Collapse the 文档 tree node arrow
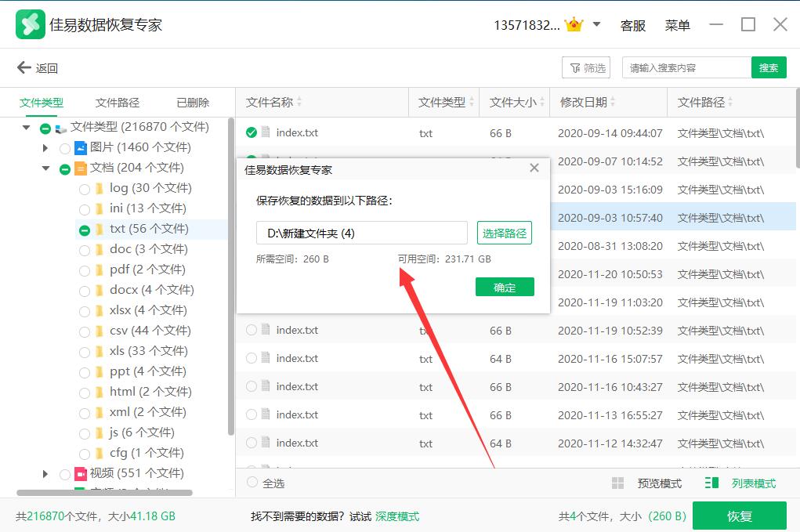This screenshot has height=532, width=800. (x=45, y=168)
